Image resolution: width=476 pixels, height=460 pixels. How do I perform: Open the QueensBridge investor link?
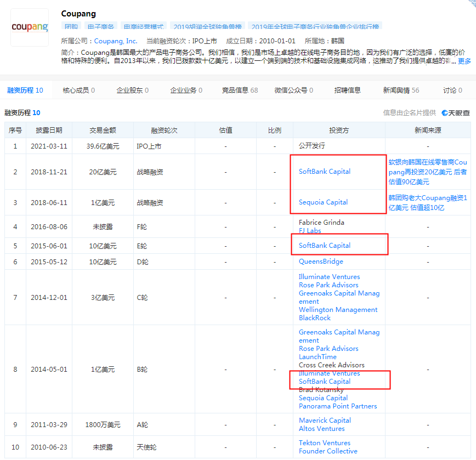point(321,262)
